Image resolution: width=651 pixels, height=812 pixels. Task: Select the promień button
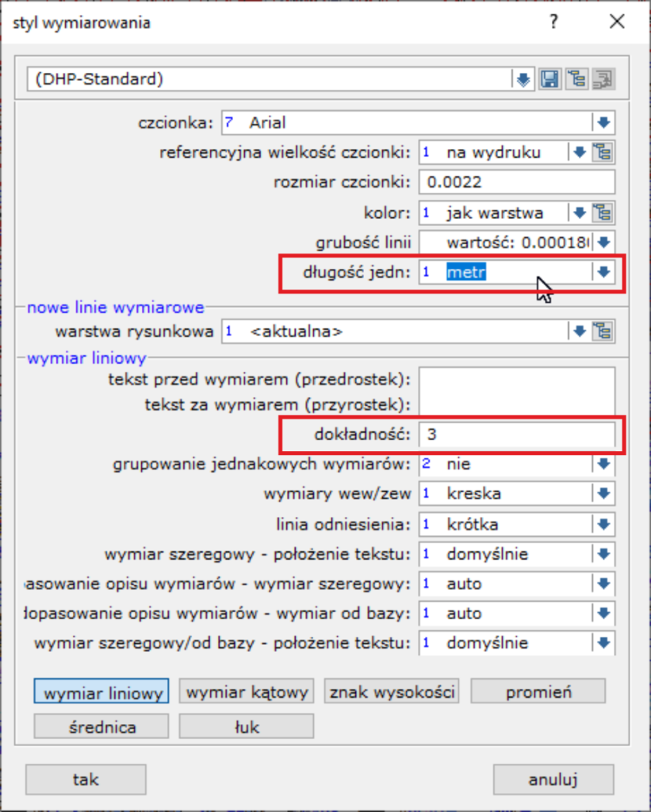point(538,691)
